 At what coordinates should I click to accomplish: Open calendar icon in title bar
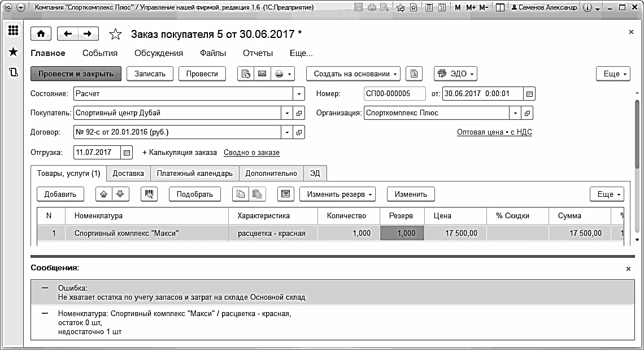tap(442, 7)
